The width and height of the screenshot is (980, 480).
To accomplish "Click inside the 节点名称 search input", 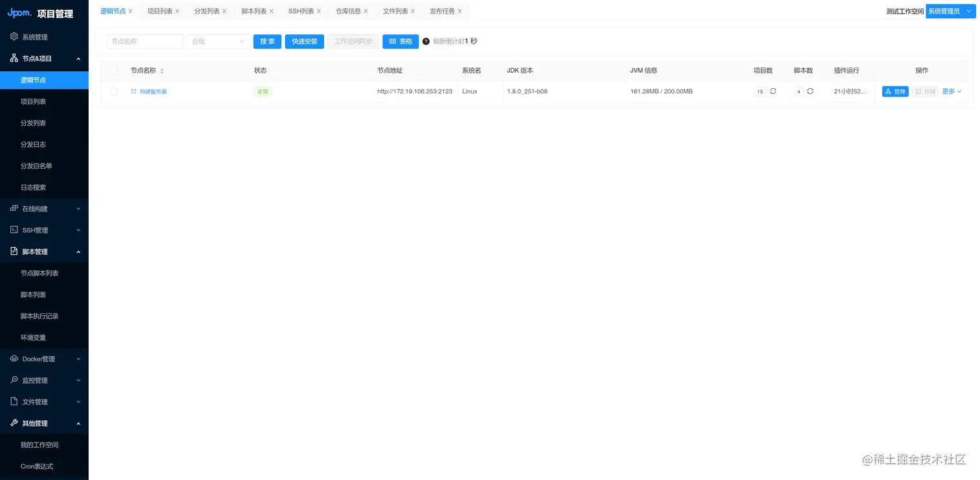I will (x=145, y=41).
